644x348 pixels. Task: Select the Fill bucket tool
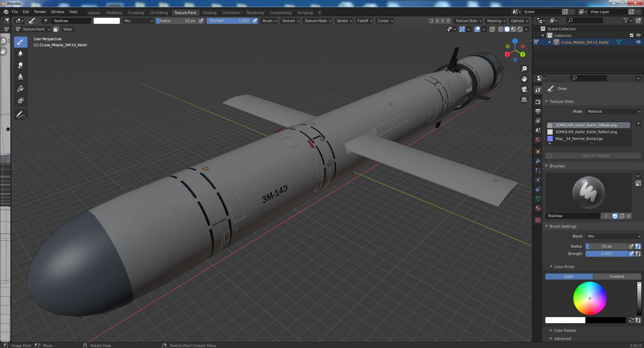pyautogui.click(x=20, y=89)
